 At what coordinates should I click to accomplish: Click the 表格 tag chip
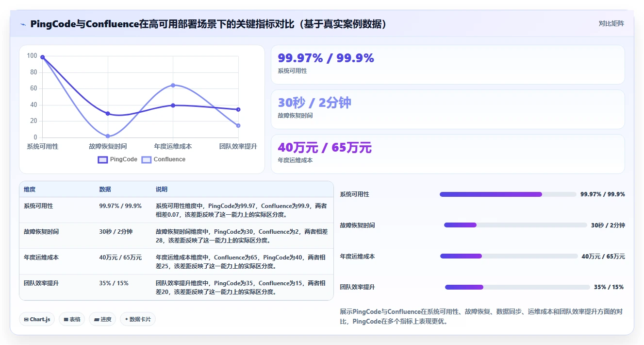tap(72, 319)
